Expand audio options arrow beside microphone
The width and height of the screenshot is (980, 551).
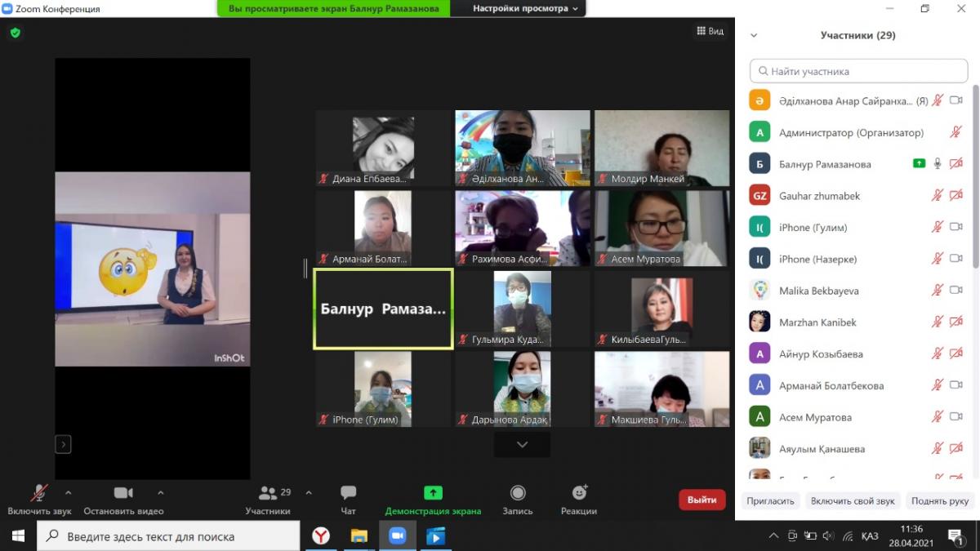coord(68,492)
